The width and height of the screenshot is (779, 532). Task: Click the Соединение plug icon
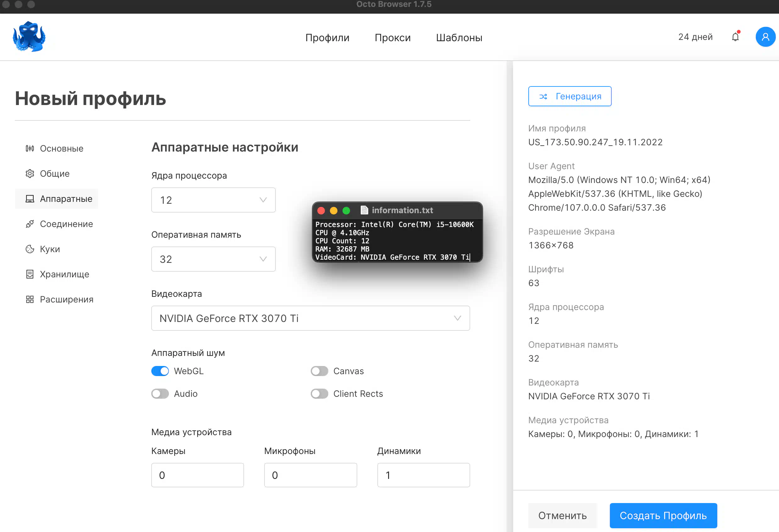pyautogui.click(x=30, y=224)
